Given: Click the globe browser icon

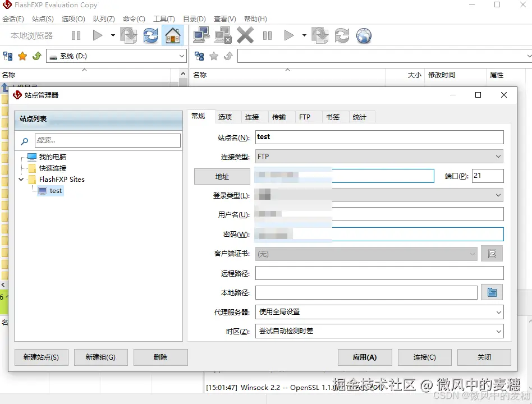Looking at the screenshot, I should pos(364,35).
